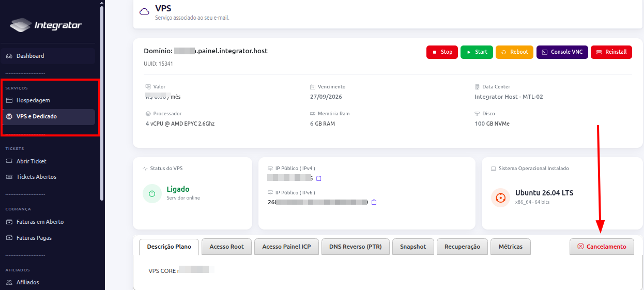Open the Recuperação tab

pyautogui.click(x=462, y=247)
